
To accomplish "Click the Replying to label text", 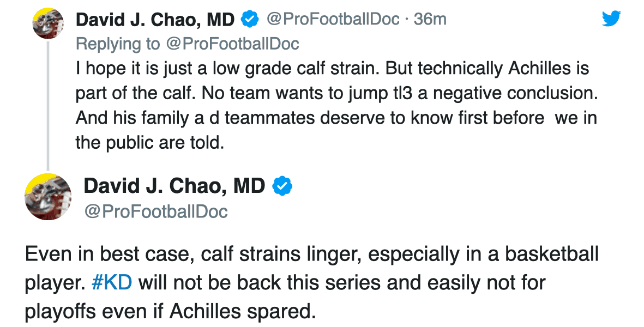I will (118, 44).
